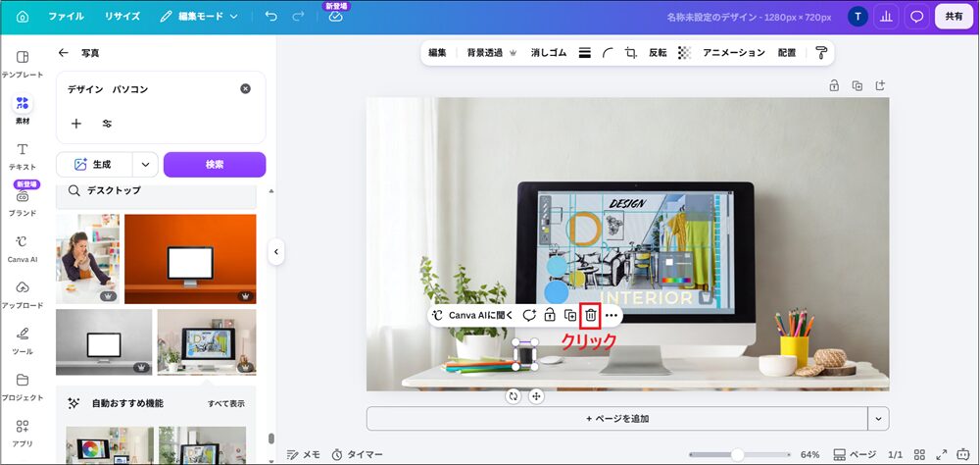Open the アップロード sidebar tab
This screenshot has width=980, height=465.
(x=23, y=294)
